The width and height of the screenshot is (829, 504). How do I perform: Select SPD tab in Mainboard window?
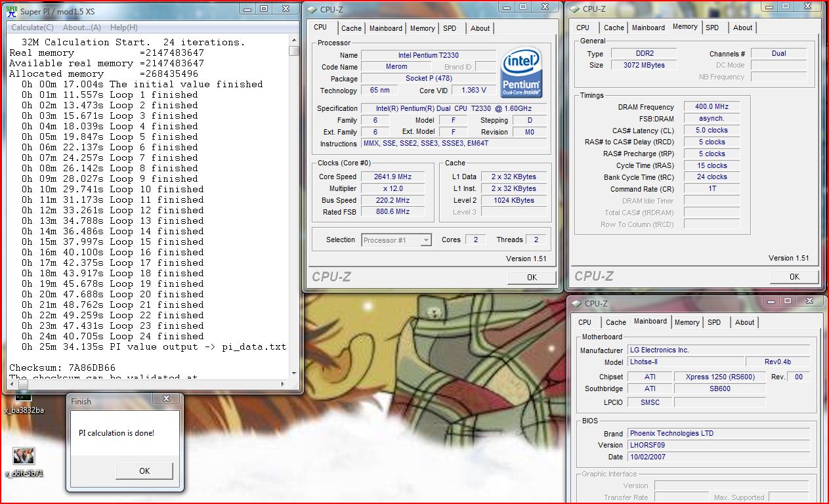point(714,322)
